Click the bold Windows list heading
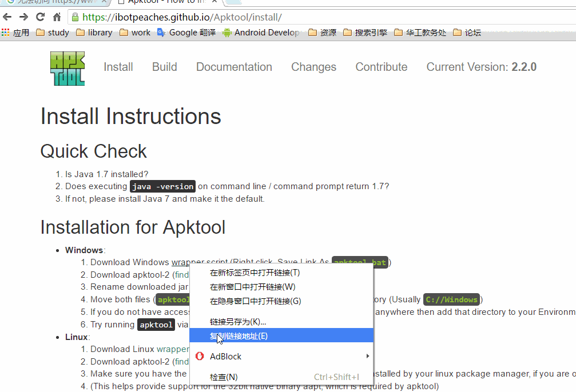The image size is (576, 392). (84, 250)
